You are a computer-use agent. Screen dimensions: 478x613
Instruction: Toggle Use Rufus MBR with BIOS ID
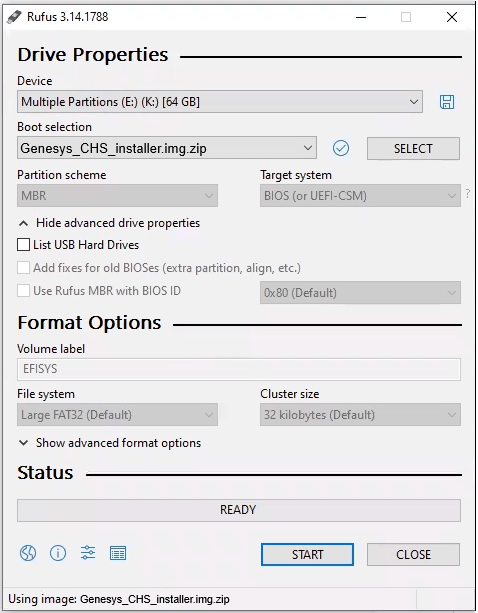point(23,290)
